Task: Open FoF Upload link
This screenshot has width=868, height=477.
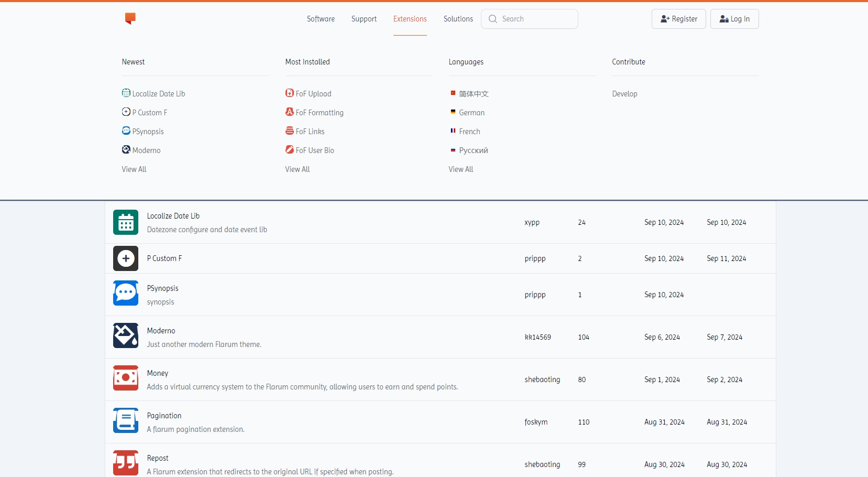Action: coord(313,94)
